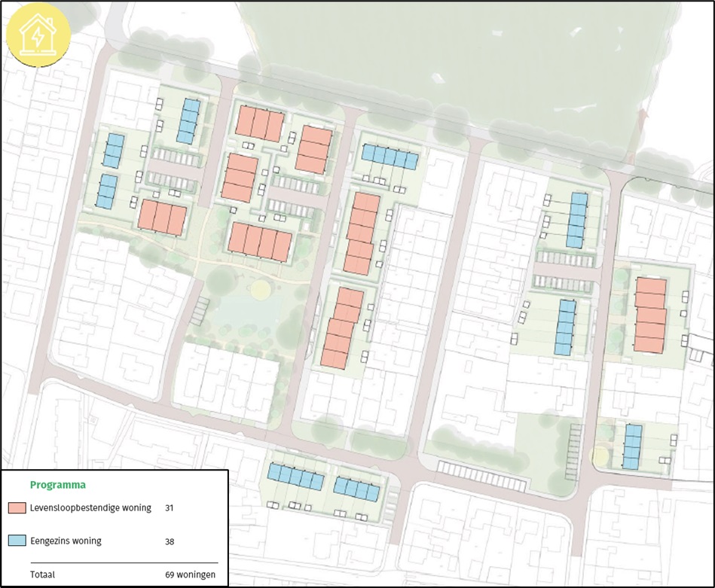Select the horizontal blue row at top center
715x588 pixels.
(389, 156)
